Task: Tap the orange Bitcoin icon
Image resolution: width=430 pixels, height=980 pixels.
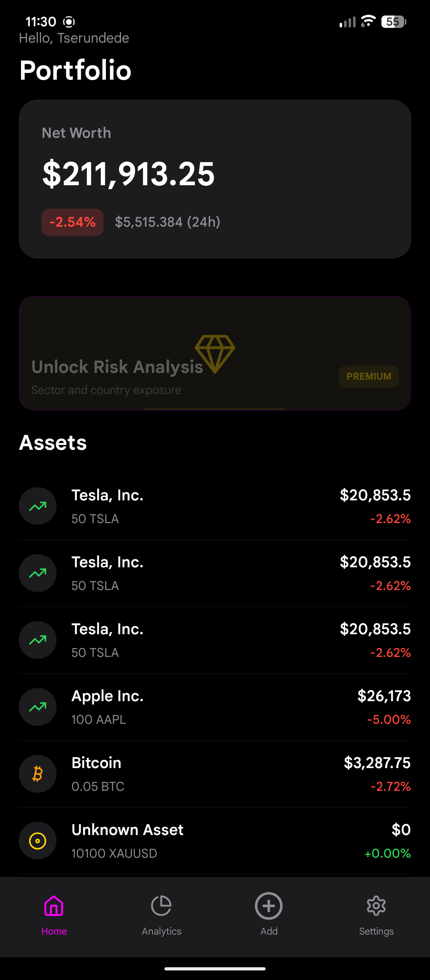Action: point(38,774)
